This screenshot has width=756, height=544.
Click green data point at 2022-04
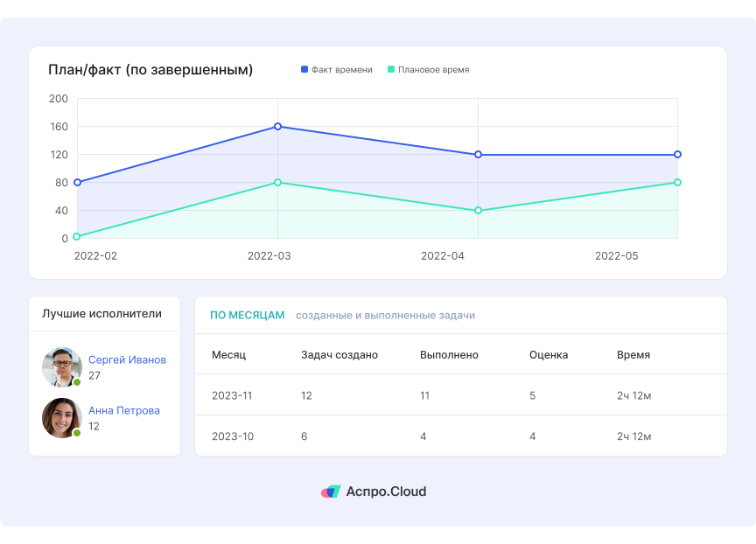coord(478,211)
